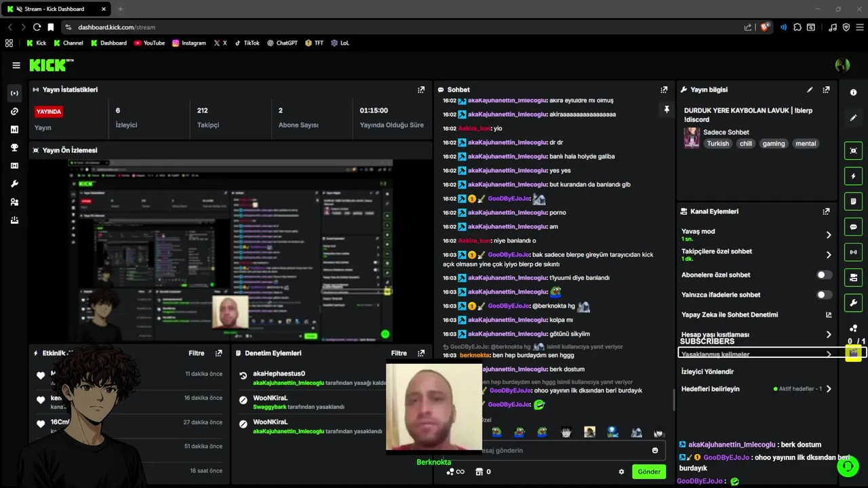This screenshot has height=488, width=868.
Task: Open the TikTok bookmark
Action: [x=247, y=43]
